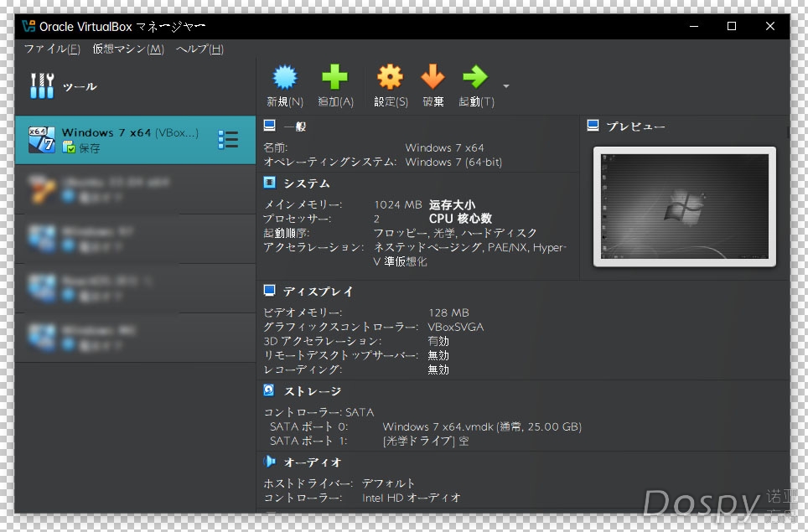This screenshot has width=808, height=532.
Task: Click the 128 MB video memory value
Action: [448, 312]
